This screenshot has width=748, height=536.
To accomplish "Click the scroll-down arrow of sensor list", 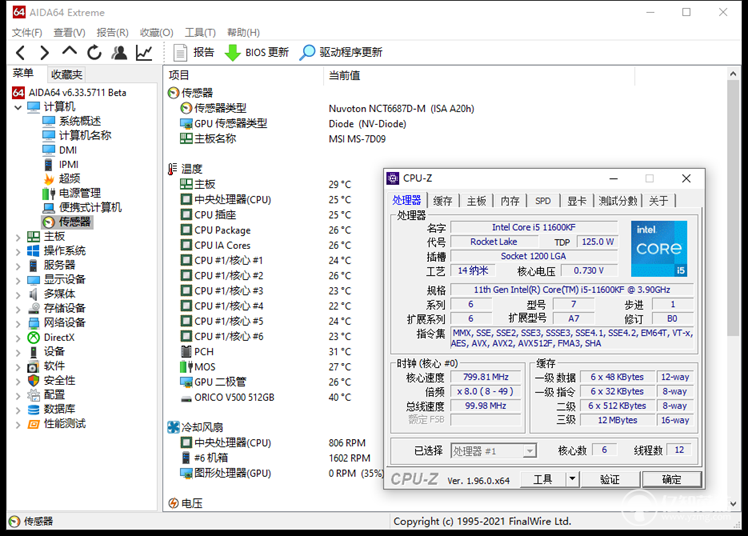I will coord(733,504).
